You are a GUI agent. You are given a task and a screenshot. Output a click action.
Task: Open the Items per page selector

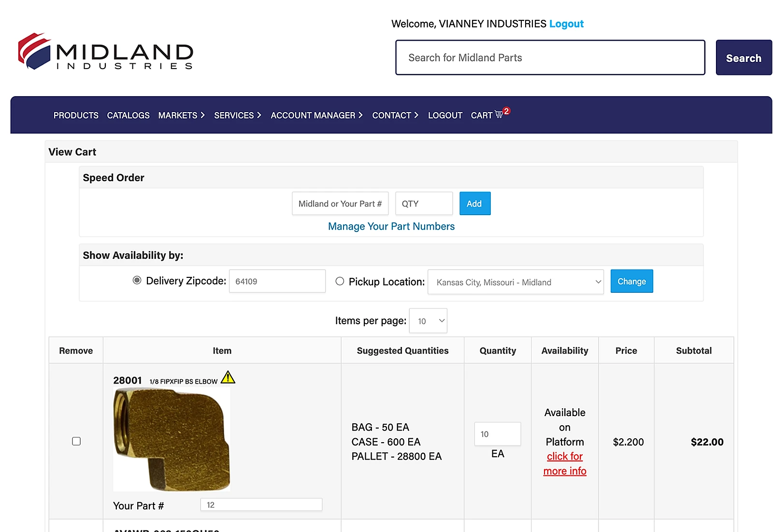[x=428, y=320]
